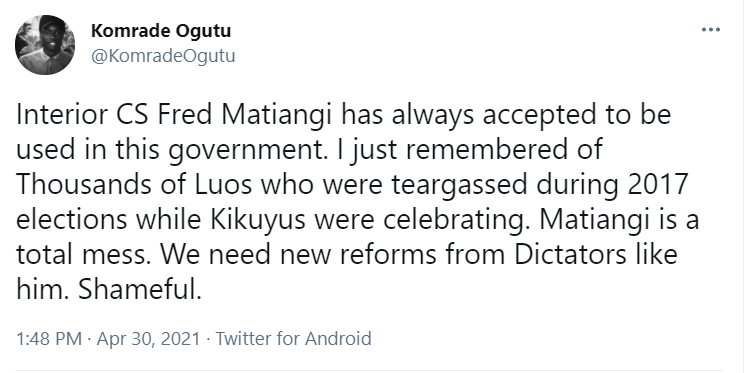This screenshot has width=746, height=373.
Task: Open Komrade Ogutu's profile picture
Action: point(45,45)
